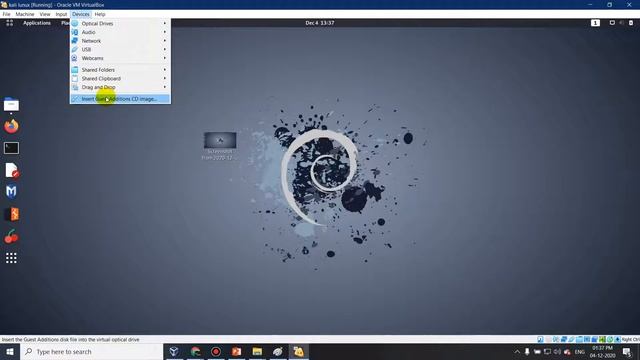Close the open Devices menu

point(81,14)
